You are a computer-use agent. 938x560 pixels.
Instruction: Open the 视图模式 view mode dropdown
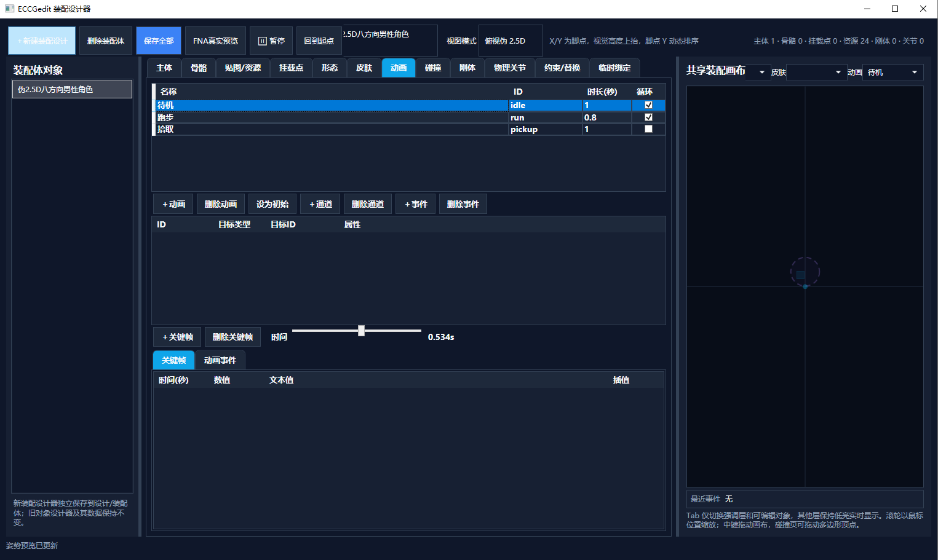click(x=511, y=41)
